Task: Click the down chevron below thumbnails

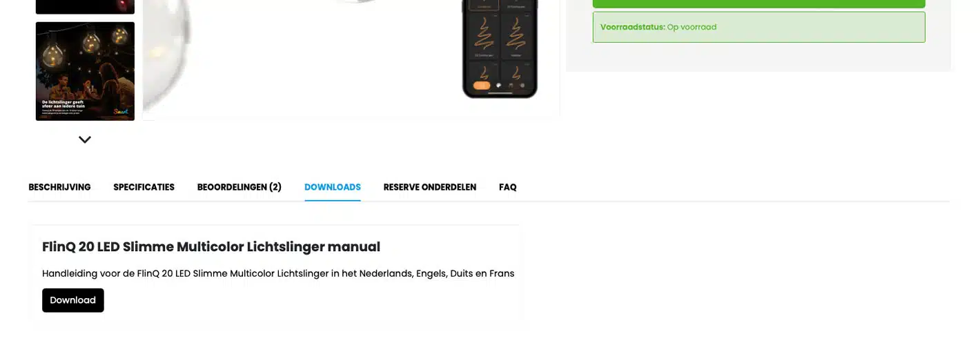Action: [85, 139]
